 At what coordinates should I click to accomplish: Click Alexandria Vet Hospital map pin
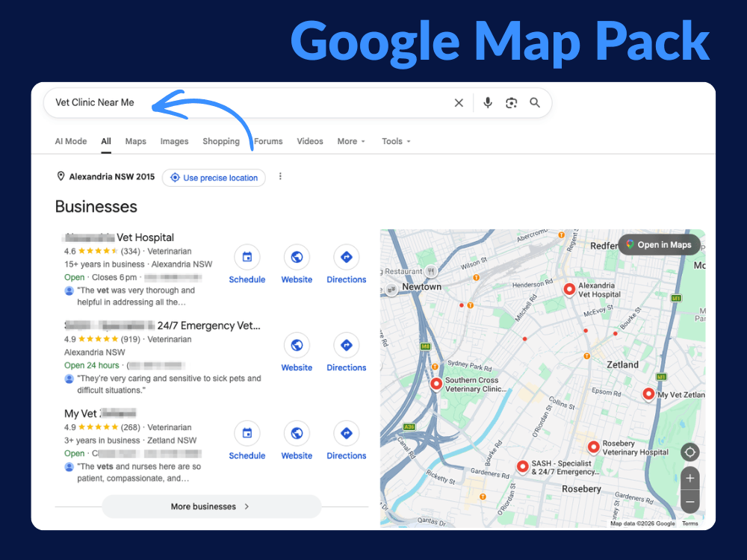(x=568, y=289)
